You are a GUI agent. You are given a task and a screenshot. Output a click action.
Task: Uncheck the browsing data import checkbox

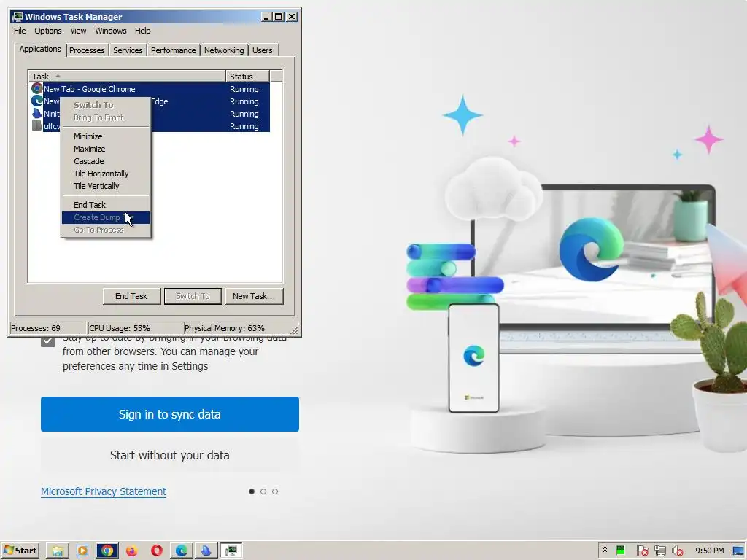click(x=48, y=341)
